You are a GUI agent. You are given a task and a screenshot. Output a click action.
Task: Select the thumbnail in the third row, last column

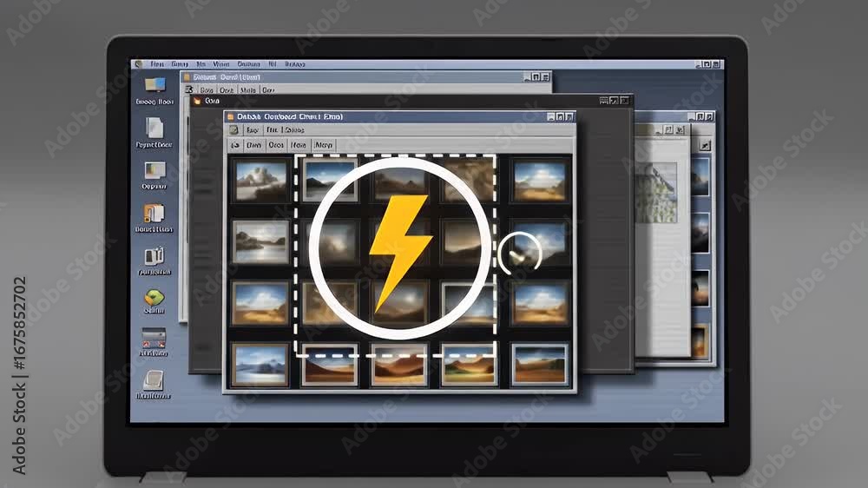(540, 303)
